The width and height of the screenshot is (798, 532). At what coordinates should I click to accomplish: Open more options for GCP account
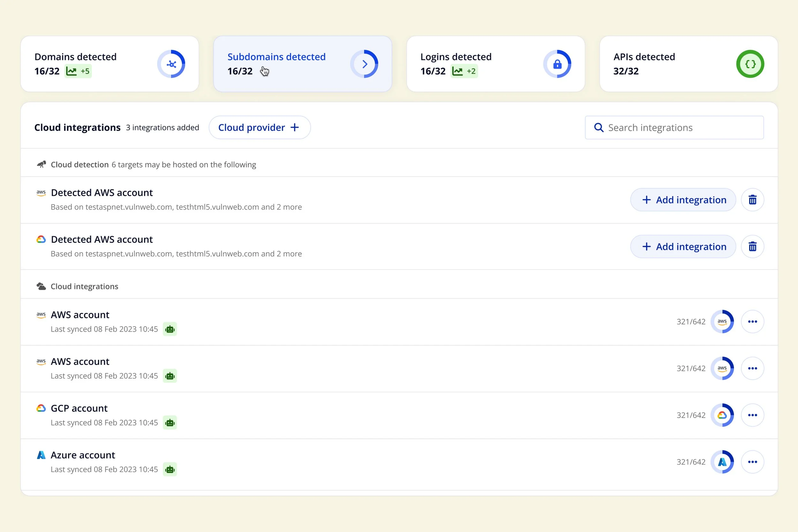click(752, 415)
